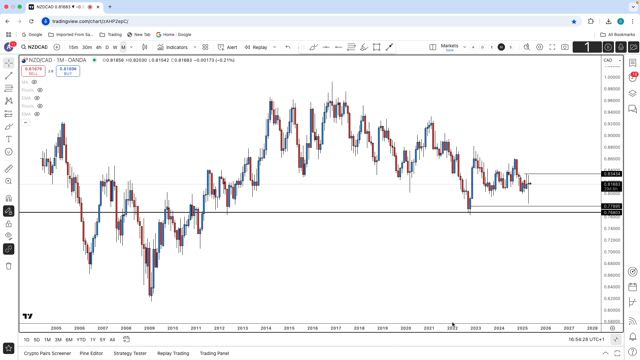This screenshot has width=640, height=360.
Task: Open chart settings gear in top toolbar
Action: [539, 47]
